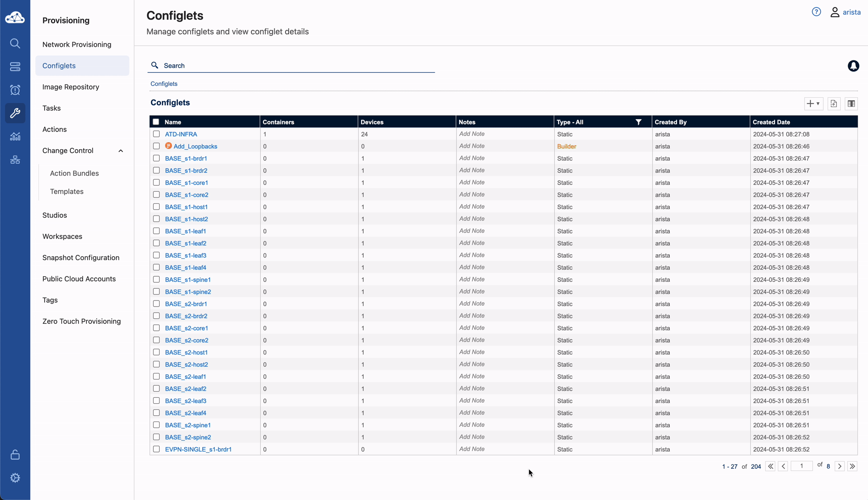Viewport: 868px width, 500px height.
Task: Open the Add_Loopbacks configlet link
Action: tap(195, 147)
